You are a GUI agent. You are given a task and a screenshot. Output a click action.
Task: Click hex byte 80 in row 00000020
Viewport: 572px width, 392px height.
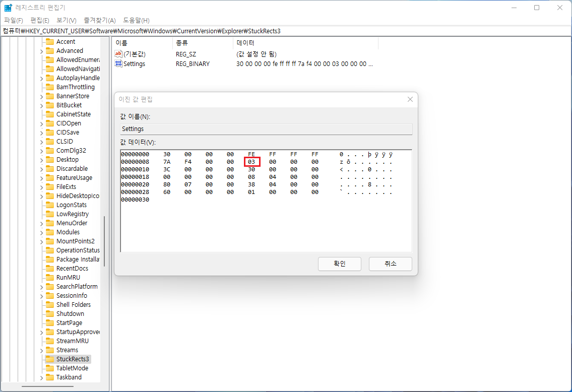click(167, 184)
